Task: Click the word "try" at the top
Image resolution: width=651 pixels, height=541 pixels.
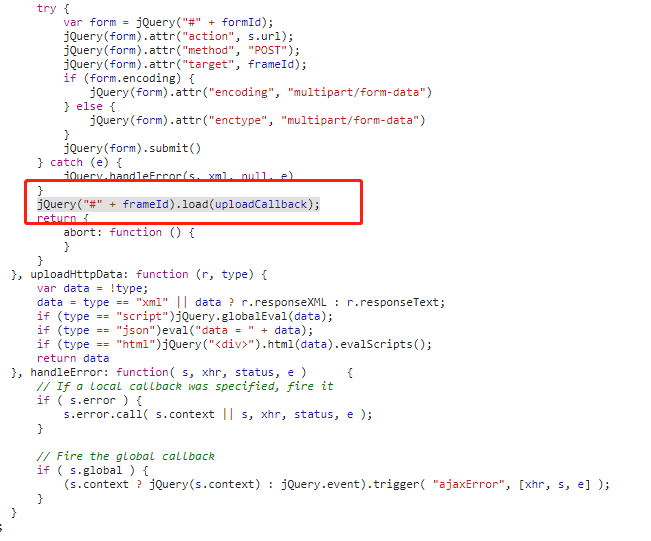Action: point(46,8)
